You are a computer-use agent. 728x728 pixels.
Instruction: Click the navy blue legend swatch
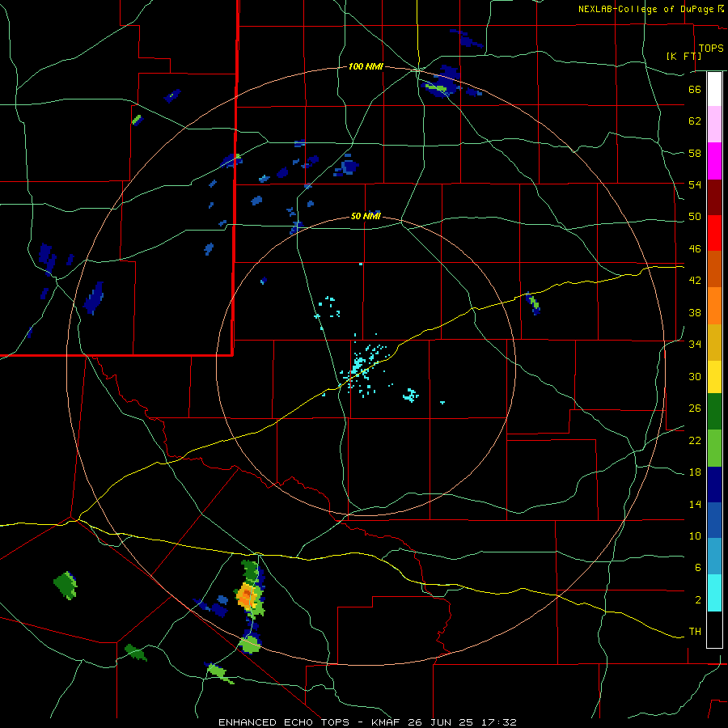tap(714, 485)
